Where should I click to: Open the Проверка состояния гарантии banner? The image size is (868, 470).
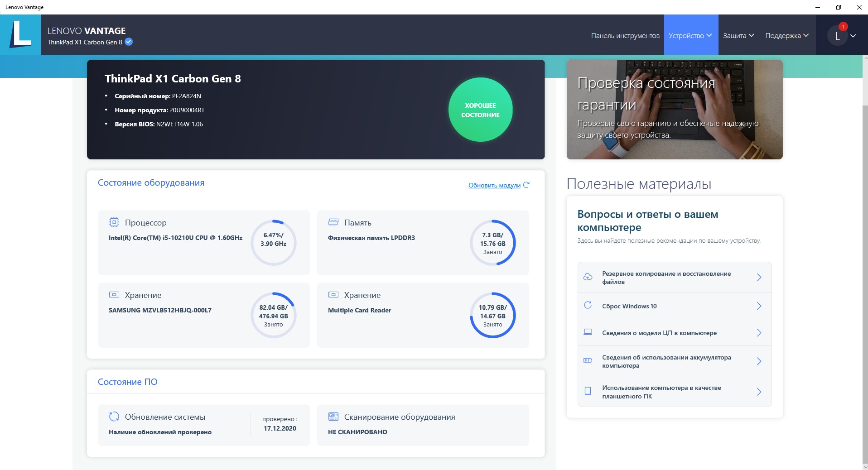pos(675,110)
